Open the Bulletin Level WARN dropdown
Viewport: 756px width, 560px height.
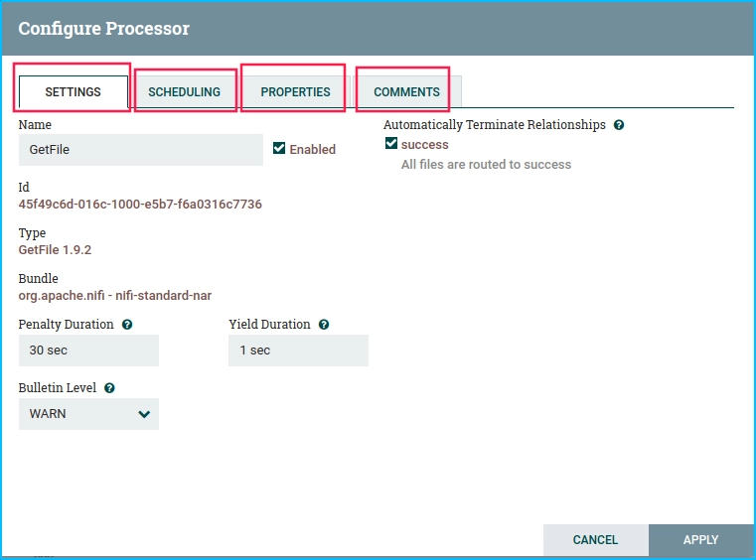point(88,414)
